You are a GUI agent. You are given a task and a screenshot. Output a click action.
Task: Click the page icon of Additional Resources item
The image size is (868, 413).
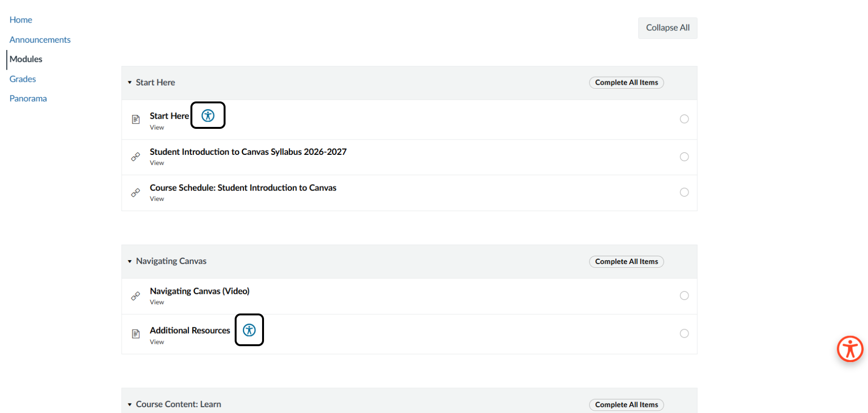coord(136,334)
